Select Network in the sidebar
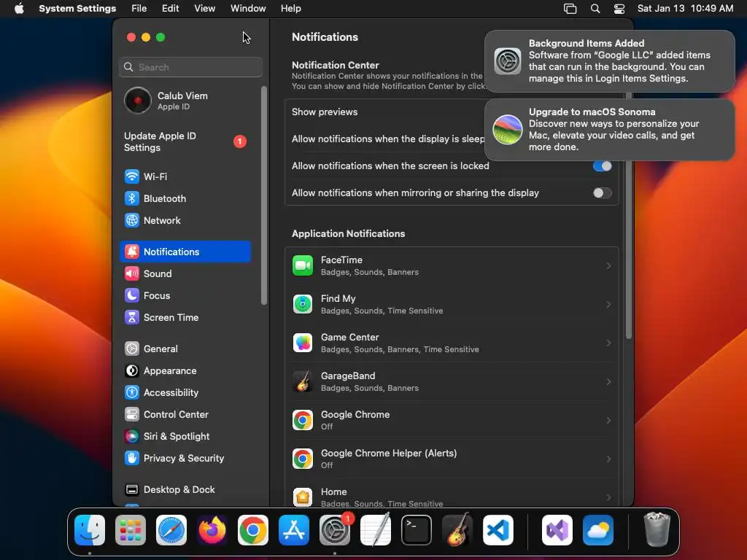 185,220
